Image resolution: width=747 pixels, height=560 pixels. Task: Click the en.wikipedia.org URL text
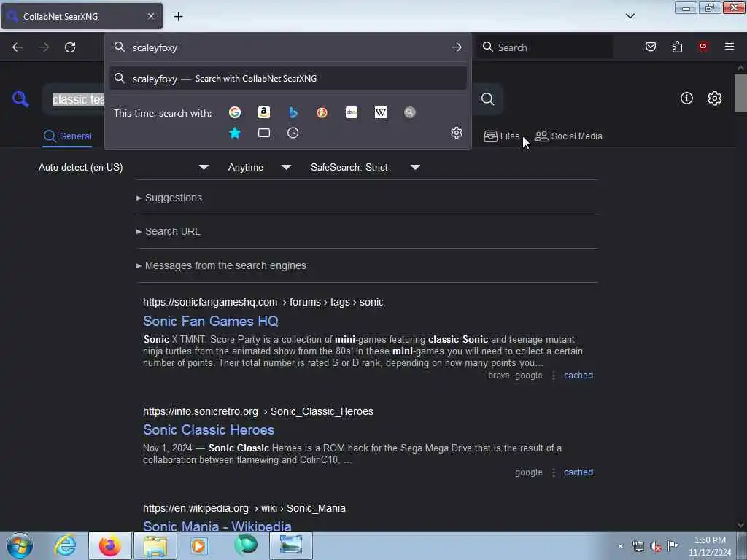[x=196, y=508]
